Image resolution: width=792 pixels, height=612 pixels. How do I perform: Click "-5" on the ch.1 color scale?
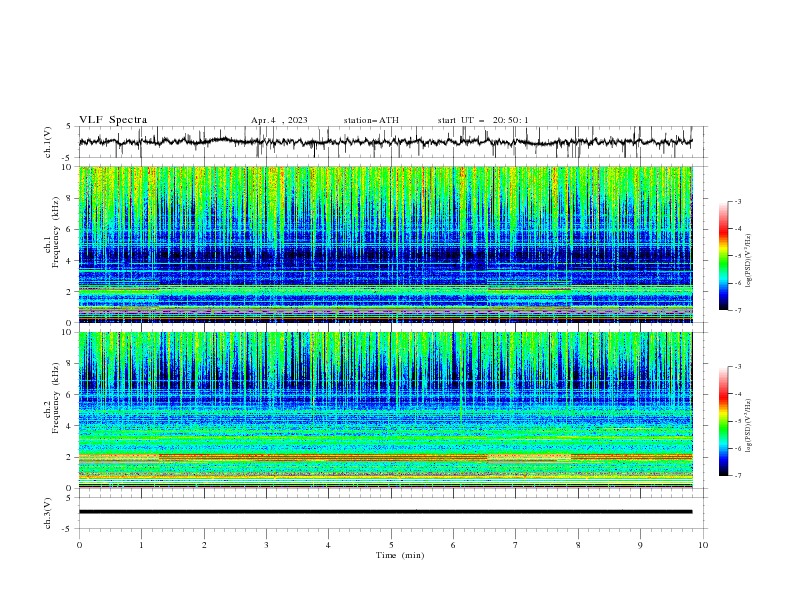(x=738, y=256)
